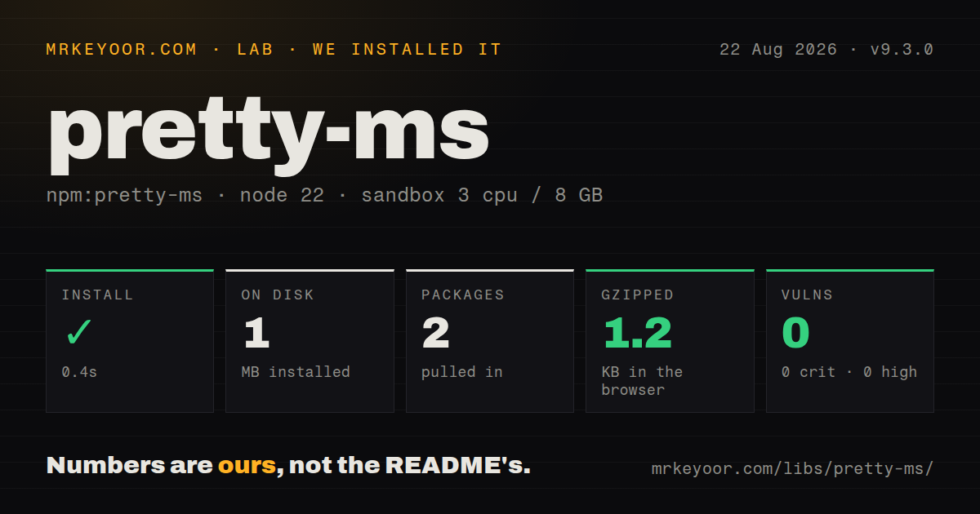The width and height of the screenshot is (980, 514).
Task: Click the green 1.2 gzipped value
Action: click(x=637, y=333)
